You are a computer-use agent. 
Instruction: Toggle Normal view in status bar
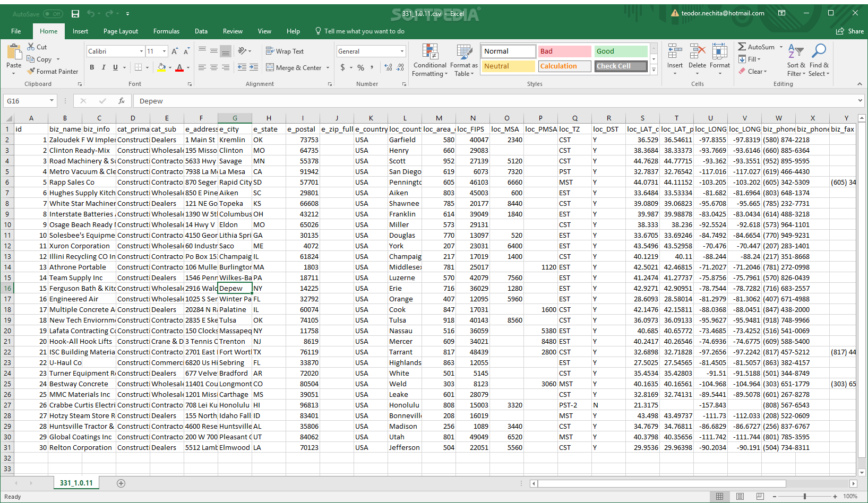(x=719, y=497)
